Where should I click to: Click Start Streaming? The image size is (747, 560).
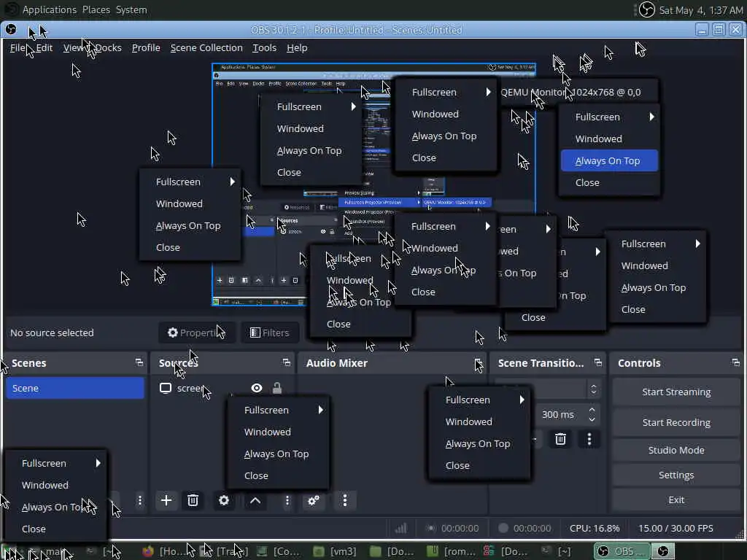point(676,392)
